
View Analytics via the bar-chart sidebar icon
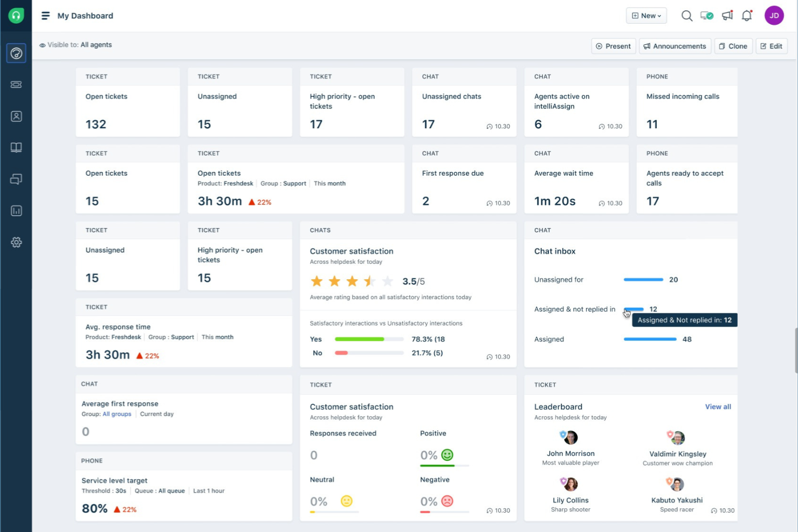point(16,211)
